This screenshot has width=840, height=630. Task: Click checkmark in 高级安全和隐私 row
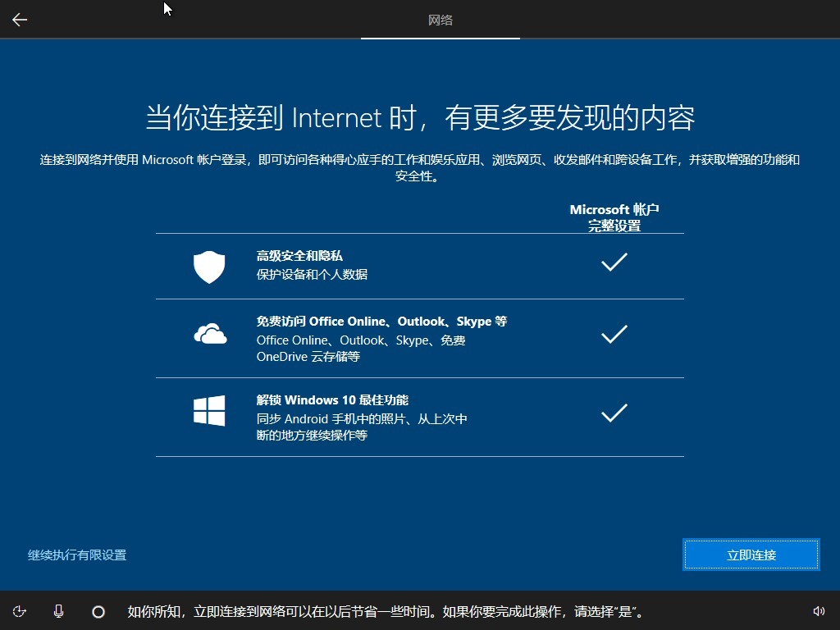(614, 262)
